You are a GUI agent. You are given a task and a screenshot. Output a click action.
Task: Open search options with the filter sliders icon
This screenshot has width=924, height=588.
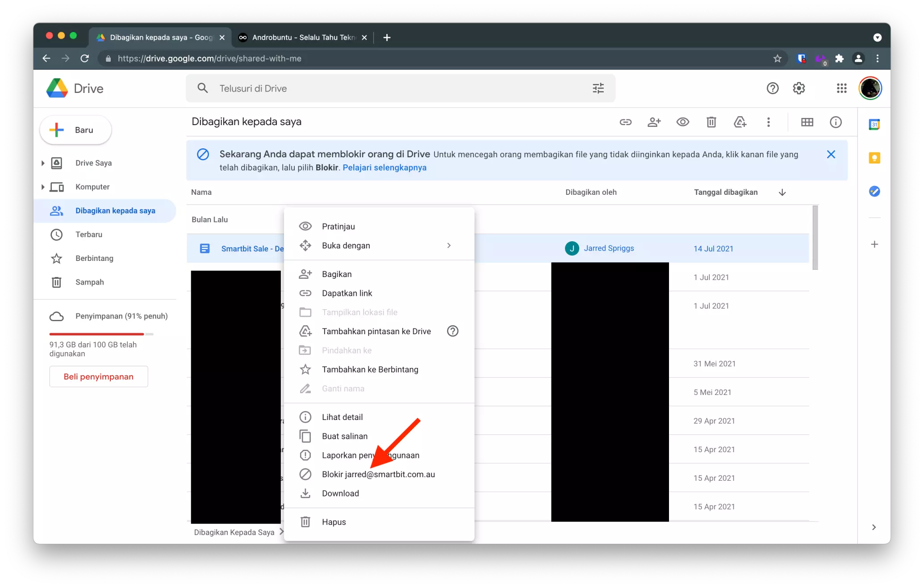pos(598,88)
